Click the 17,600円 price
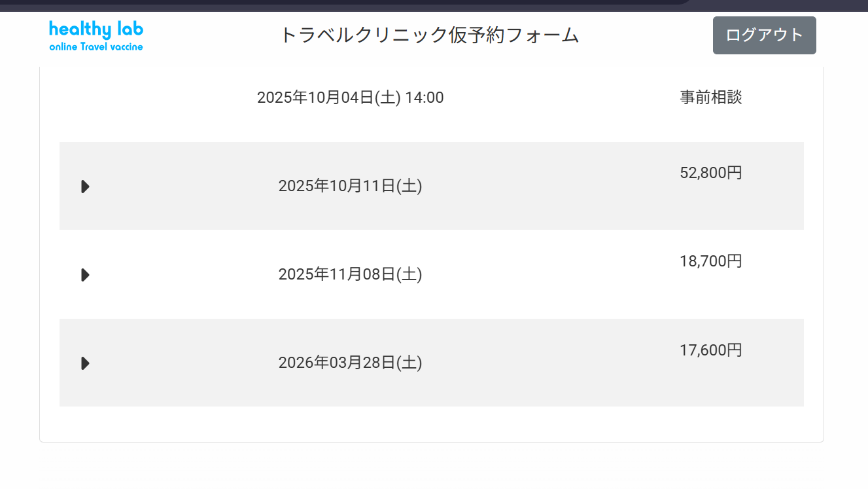Viewport: 868px width, 489px height. (x=711, y=351)
